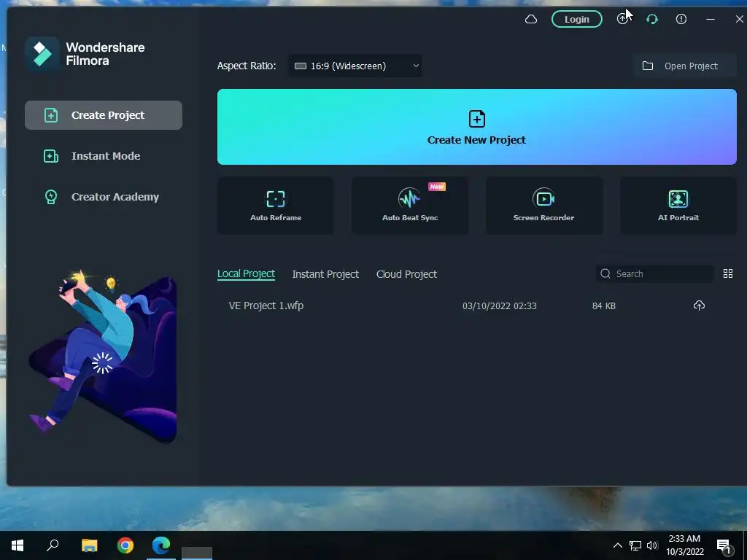This screenshot has width=747, height=560.
Task: Upload VE Project 1 to the cloud
Action: tap(699, 306)
